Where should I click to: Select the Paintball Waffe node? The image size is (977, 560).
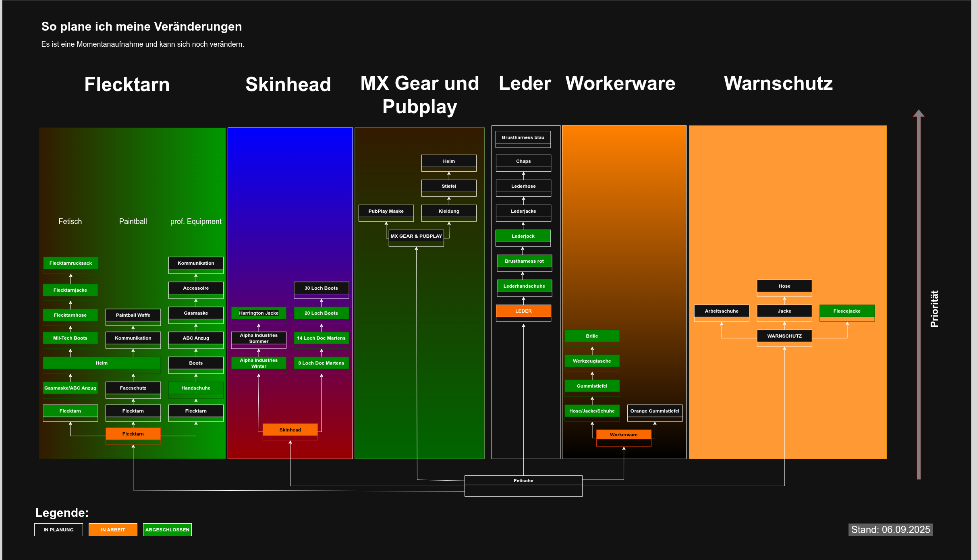pos(133,315)
